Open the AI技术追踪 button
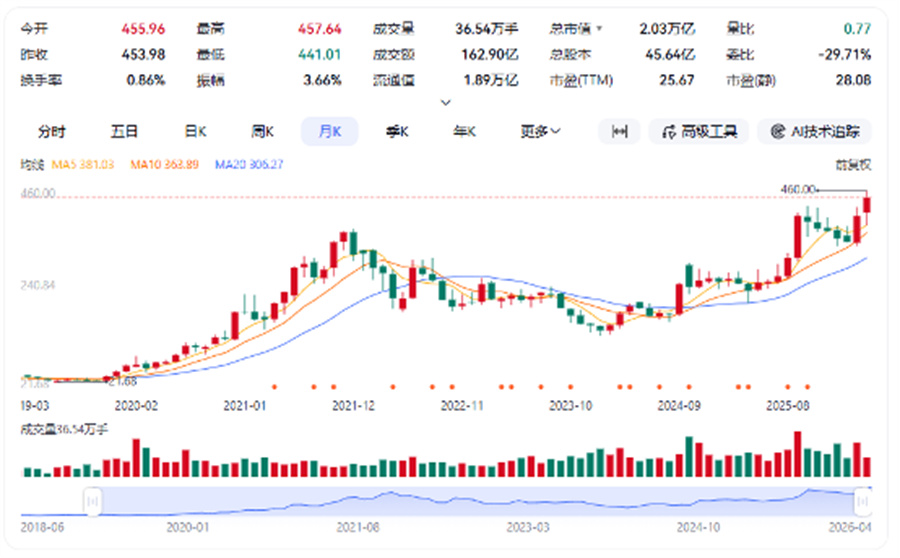This screenshot has width=900, height=558. tap(814, 131)
